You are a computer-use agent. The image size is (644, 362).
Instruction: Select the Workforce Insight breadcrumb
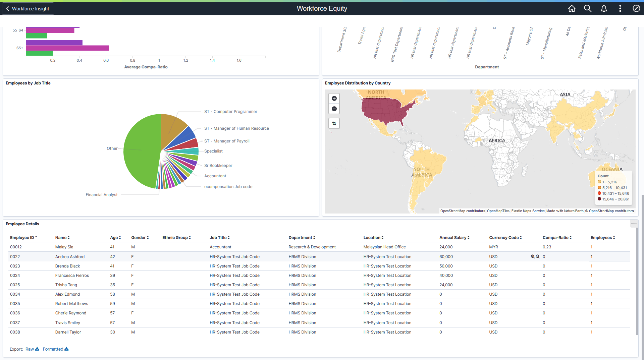pos(31,8)
